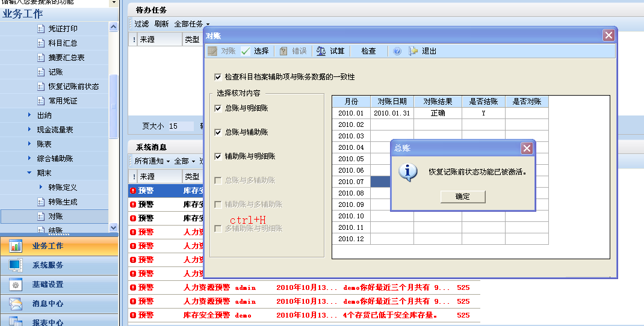Click the 系统服务 monitor icon

[16, 265]
